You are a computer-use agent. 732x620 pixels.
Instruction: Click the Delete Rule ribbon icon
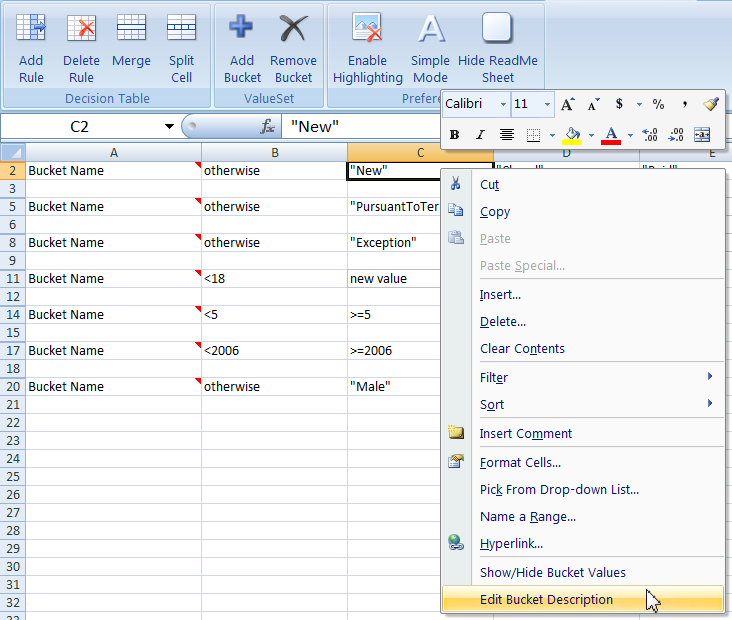coord(81,28)
